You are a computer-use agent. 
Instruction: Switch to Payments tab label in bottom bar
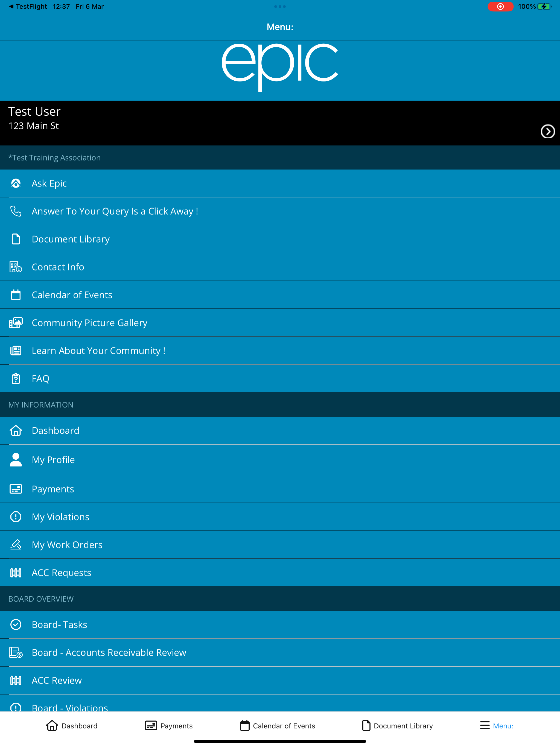click(176, 726)
